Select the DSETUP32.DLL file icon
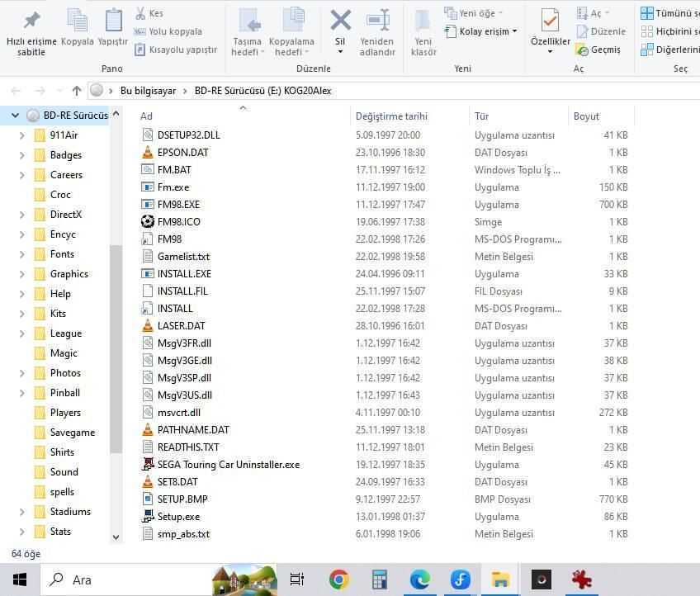This screenshot has height=596, width=700. pos(147,135)
